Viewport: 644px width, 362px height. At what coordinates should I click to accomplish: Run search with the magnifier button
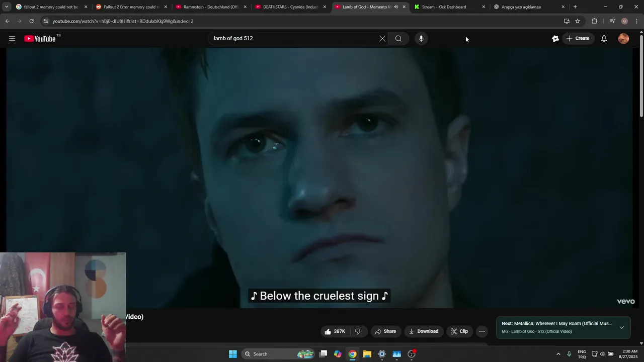click(398, 39)
